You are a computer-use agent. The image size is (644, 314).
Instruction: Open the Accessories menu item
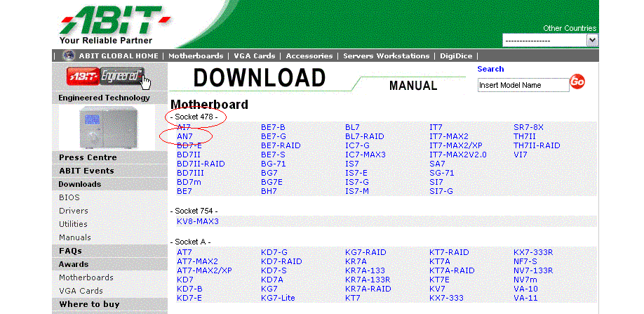click(x=309, y=56)
